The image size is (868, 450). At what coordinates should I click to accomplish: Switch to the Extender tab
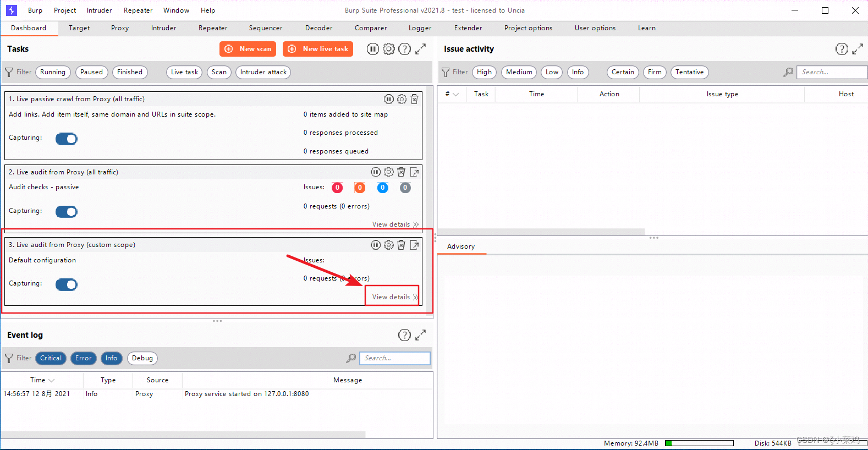coord(468,28)
